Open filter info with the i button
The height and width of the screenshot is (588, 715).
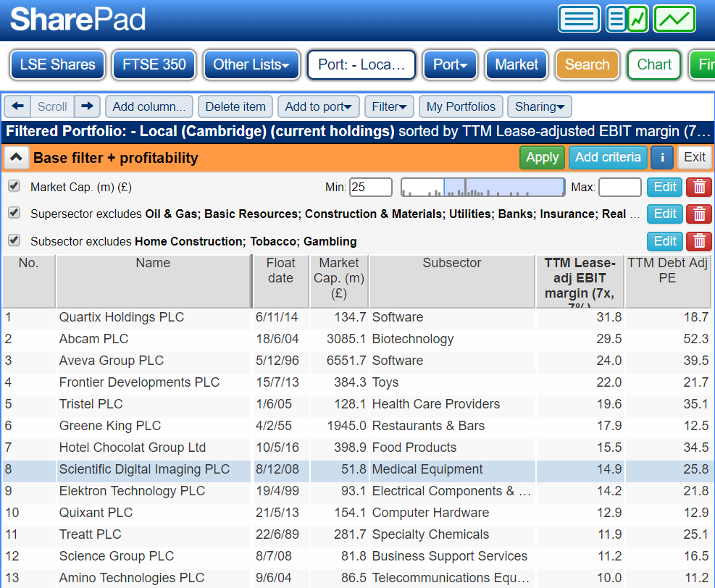(x=663, y=158)
